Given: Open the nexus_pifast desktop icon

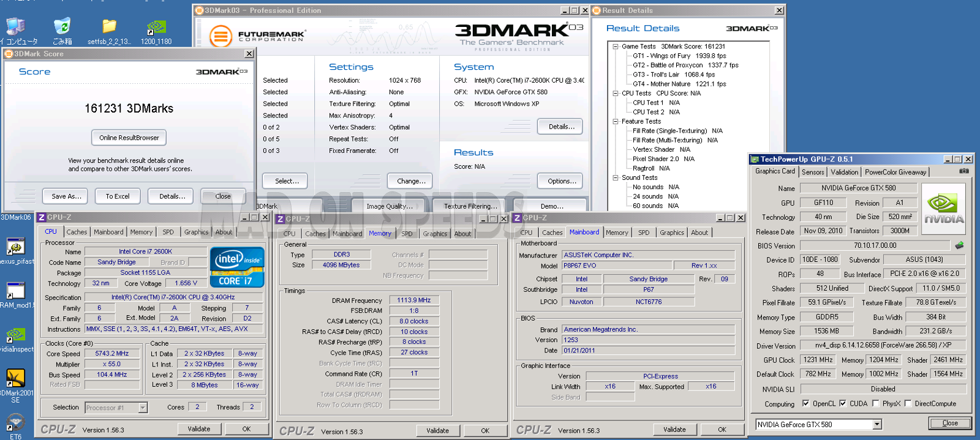Looking at the screenshot, I should [x=15, y=247].
